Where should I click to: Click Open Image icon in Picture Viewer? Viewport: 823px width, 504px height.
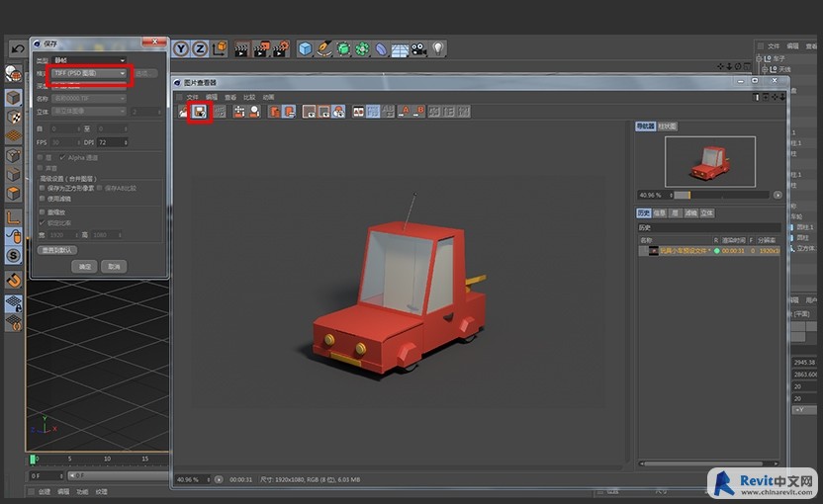click(x=183, y=112)
